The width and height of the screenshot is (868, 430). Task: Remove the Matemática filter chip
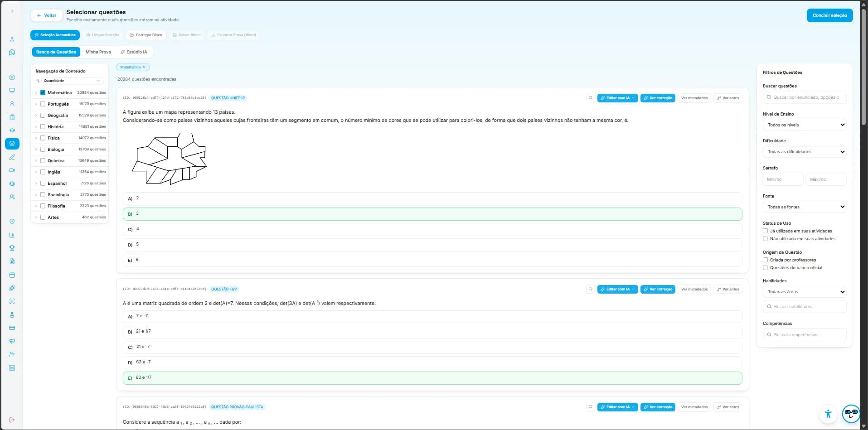point(144,67)
